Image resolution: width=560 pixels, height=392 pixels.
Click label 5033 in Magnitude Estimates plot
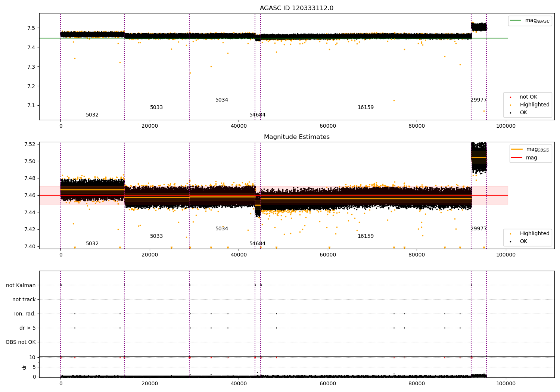(156, 236)
